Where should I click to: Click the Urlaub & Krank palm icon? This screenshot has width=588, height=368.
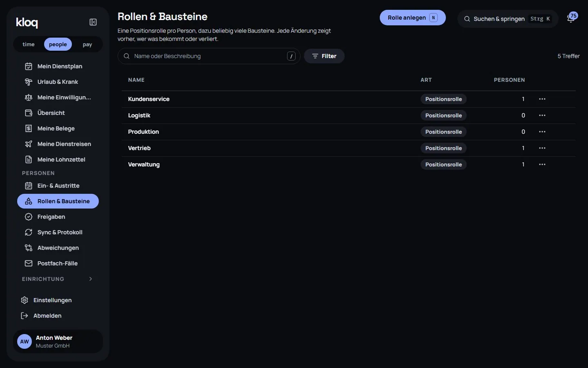(29, 82)
